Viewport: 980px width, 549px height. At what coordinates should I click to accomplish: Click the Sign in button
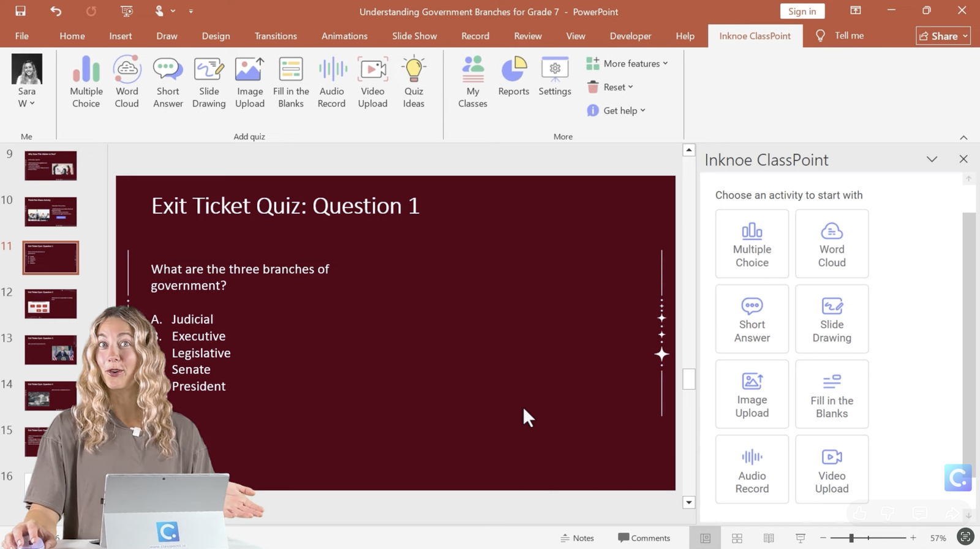802,12
